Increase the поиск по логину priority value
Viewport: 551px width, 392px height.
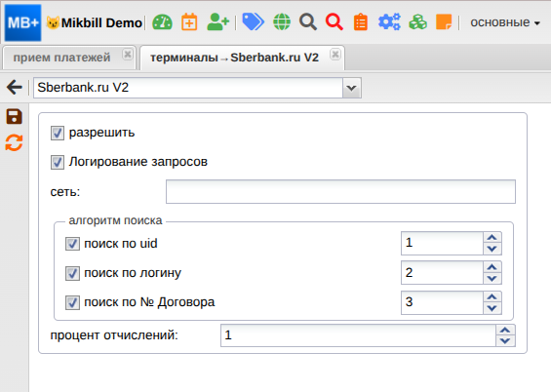(x=492, y=267)
